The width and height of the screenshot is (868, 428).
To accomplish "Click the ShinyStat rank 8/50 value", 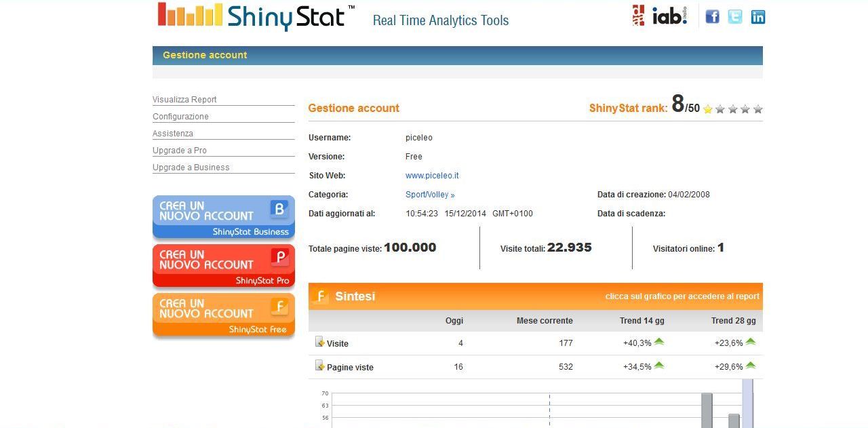I will pyautogui.click(x=686, y=104).
